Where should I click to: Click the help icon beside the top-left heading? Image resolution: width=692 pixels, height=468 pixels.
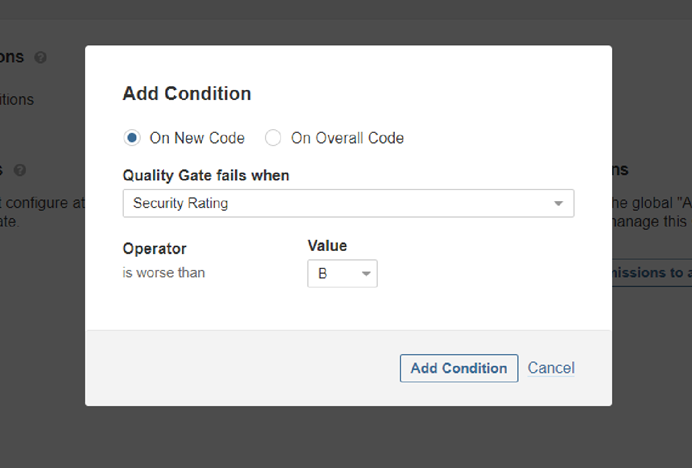41,57
